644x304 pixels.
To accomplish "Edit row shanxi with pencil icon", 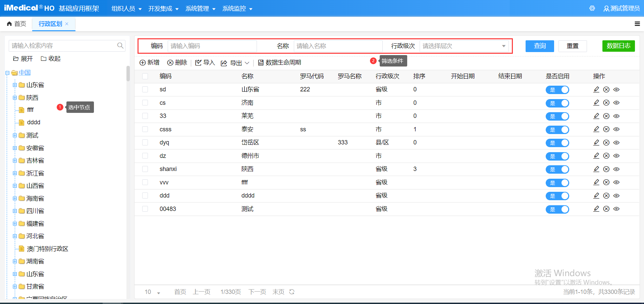I will (x=596, y=169).
